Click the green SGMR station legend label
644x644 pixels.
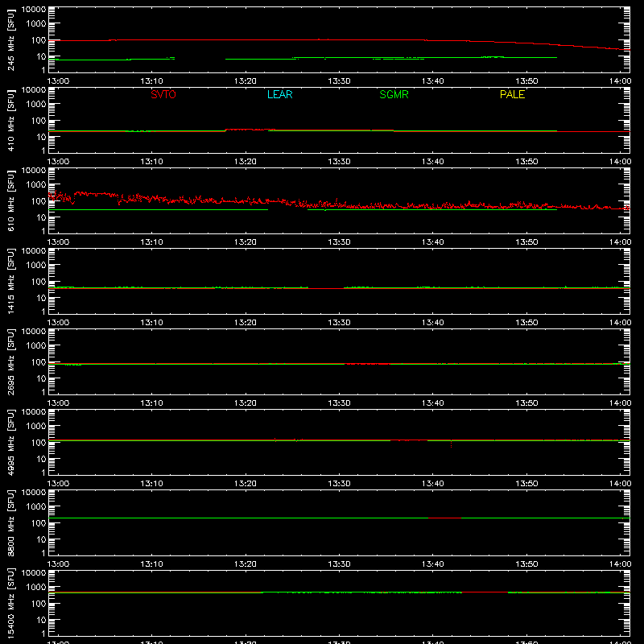[394, 94]
